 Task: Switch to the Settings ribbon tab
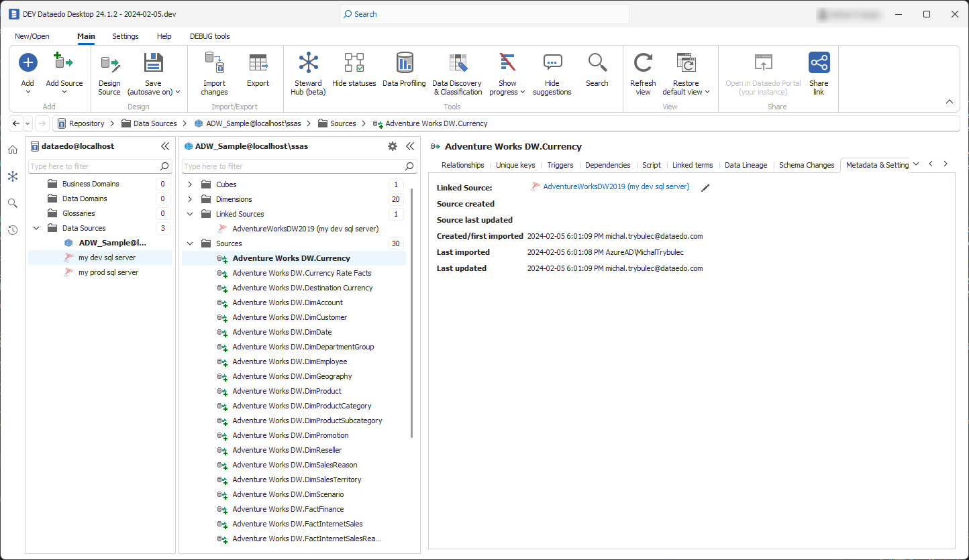coord(125,36)
